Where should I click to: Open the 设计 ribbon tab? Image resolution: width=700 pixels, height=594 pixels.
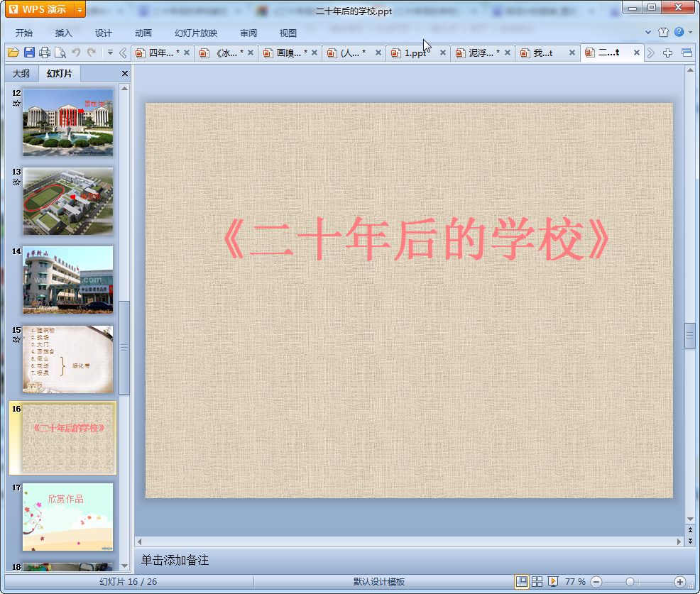[x=103, y=33]
